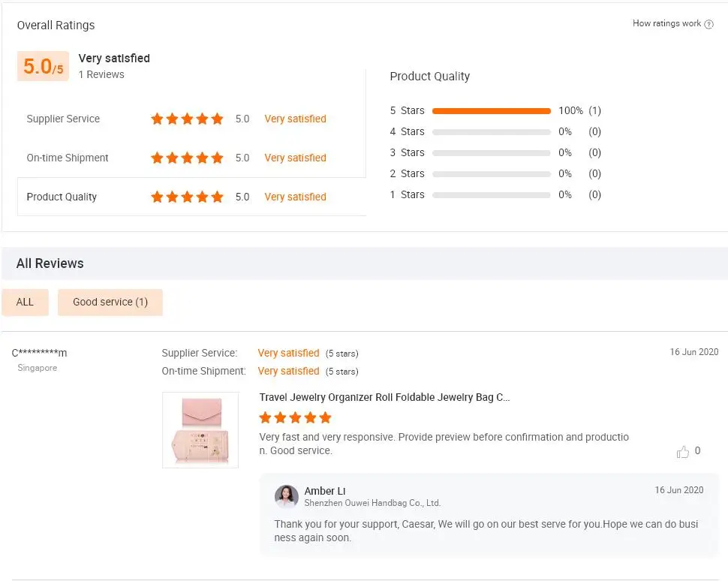Image resolution: width=728 pixels, height=581 pixels.
Task: Click the Supplier Service star rating
Action: 187,119
